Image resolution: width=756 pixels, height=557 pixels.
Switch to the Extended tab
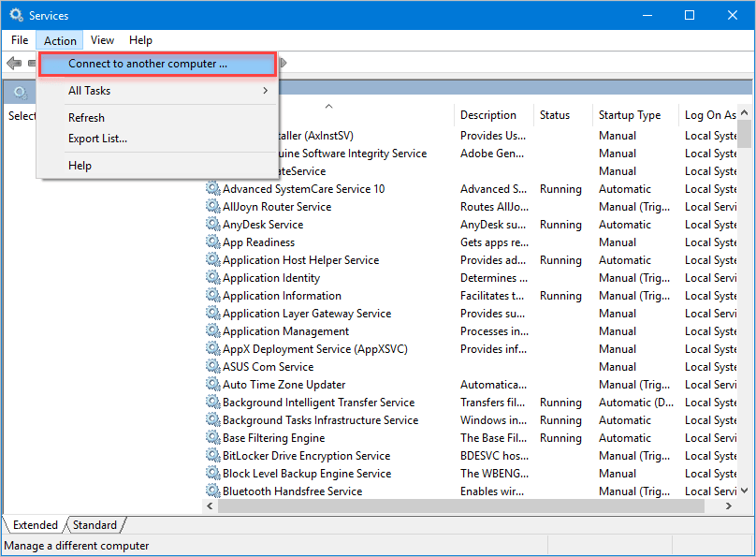coord(36,525)
